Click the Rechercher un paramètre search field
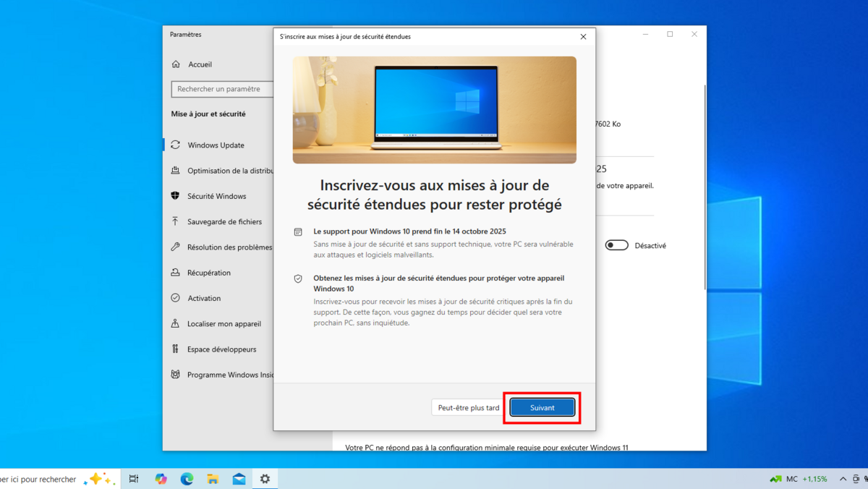The width and height of the screenshot is (868, 489). click(x=221, y=89)
